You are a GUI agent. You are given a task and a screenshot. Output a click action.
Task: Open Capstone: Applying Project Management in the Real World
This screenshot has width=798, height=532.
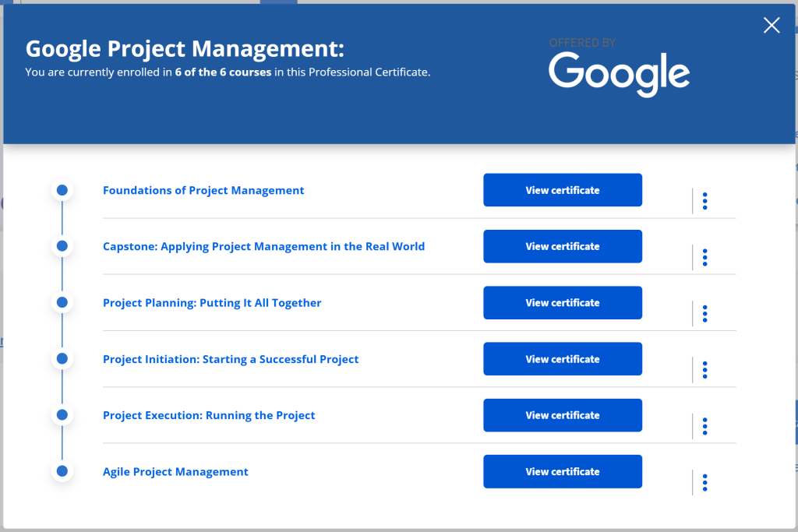point(263,247)
